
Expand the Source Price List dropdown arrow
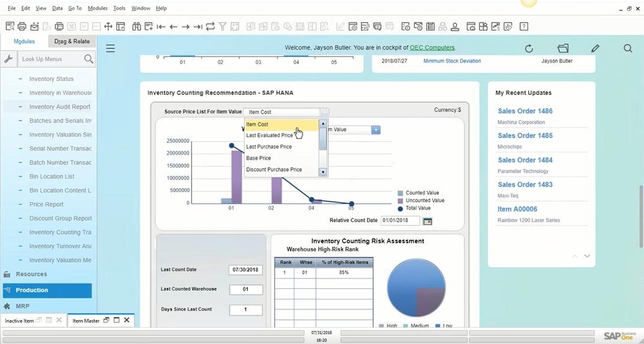coord(324,112)
